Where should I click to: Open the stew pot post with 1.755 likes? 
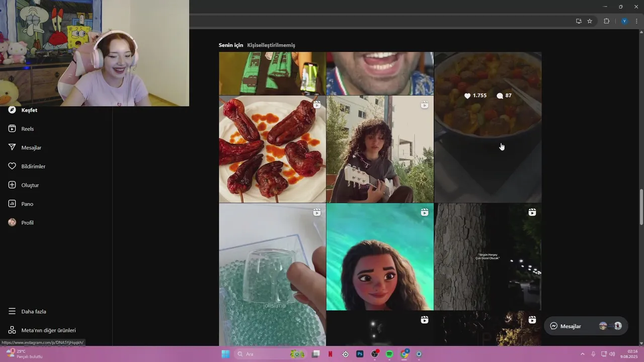pos(488,127)
